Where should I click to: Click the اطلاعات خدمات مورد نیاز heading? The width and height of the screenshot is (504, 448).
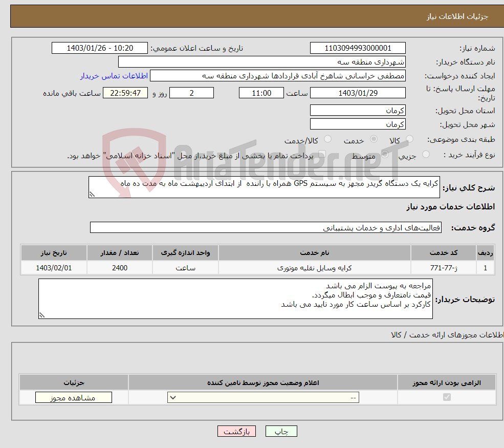click(x=451, y=207)
